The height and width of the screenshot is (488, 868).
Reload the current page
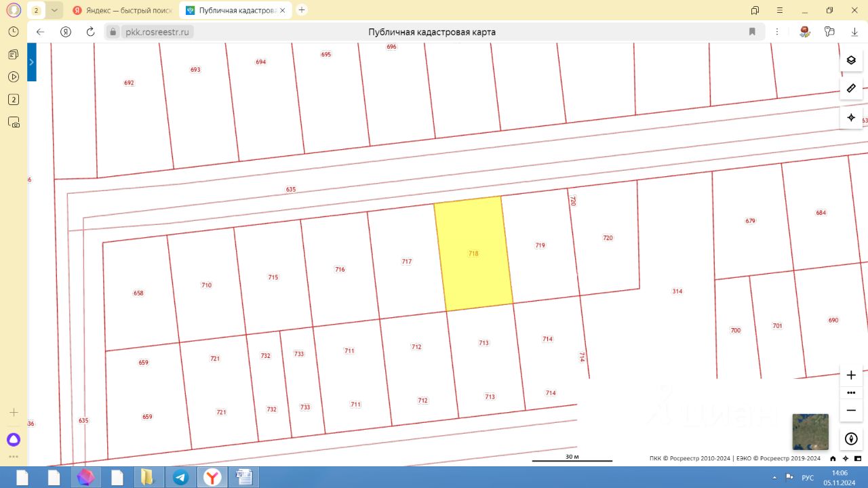click(x=90, y=32)
